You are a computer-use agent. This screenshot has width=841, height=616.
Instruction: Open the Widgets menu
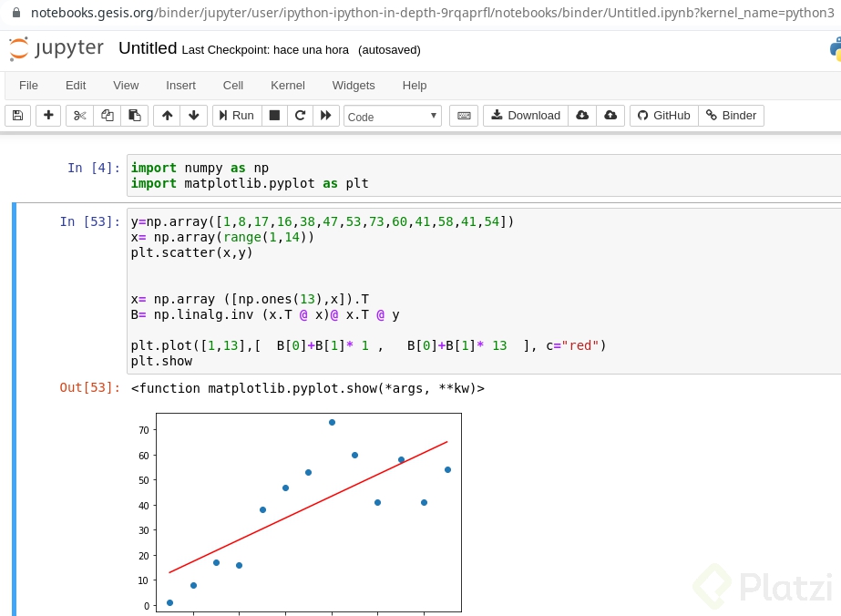point(354,86)
